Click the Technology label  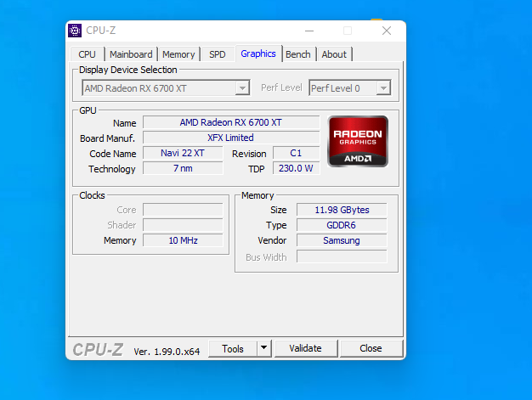coord(112,169)
